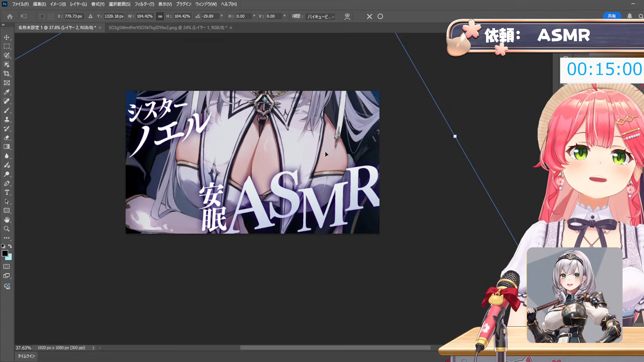Open transform tool preset picker
This screenshot has height=362, width=644.
pos(24,16)
